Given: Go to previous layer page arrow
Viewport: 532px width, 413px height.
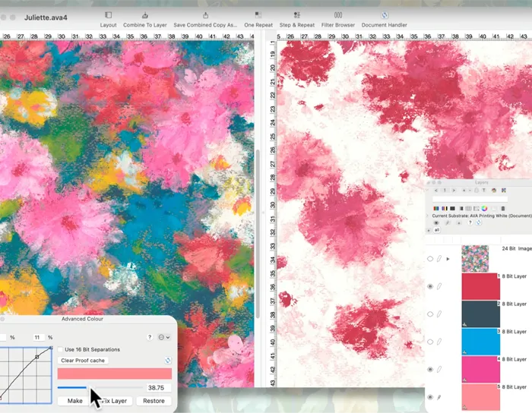Looking at the screenshot, I should tap(436, 191).
